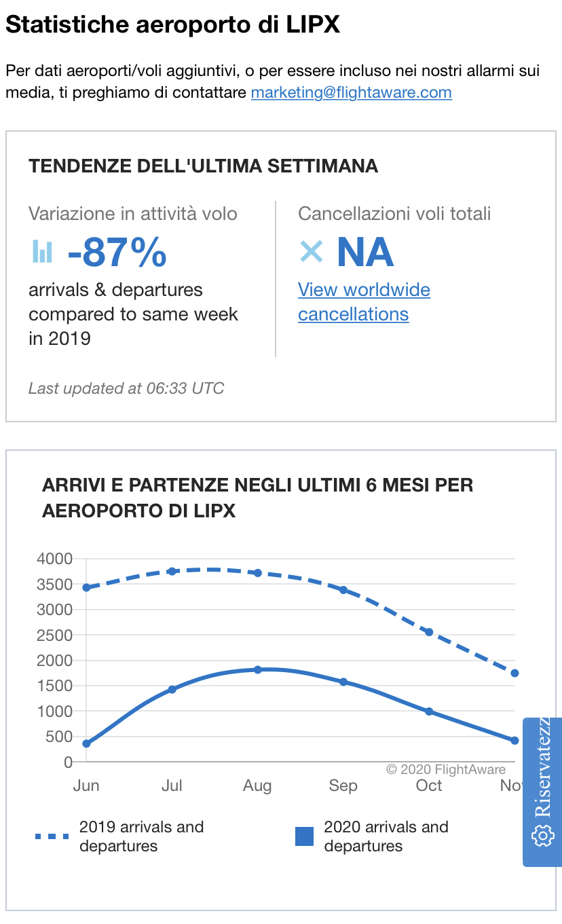Click the 2020 legend blue square swatch
This screenshot has width=562, height=924.
(305, 836)
